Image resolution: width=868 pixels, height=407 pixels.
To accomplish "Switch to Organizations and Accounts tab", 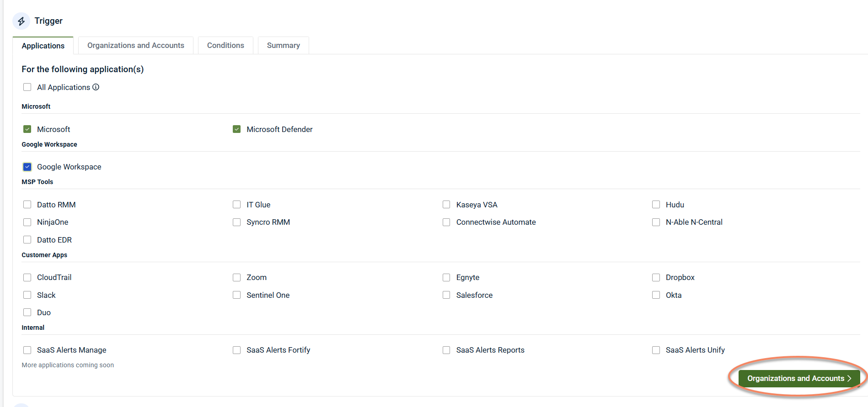I will (135, 45).
